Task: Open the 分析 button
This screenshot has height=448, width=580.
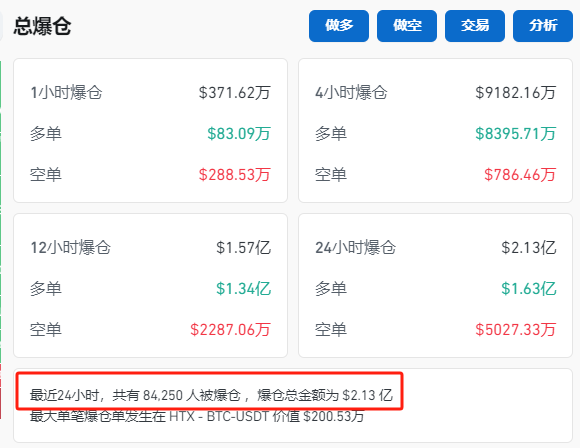Action: (x=543, y=26)
